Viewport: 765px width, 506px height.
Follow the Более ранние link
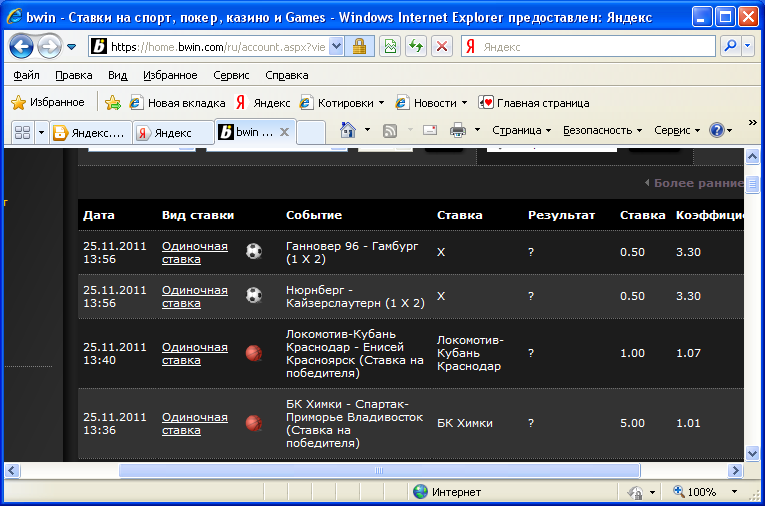point(695,183)
